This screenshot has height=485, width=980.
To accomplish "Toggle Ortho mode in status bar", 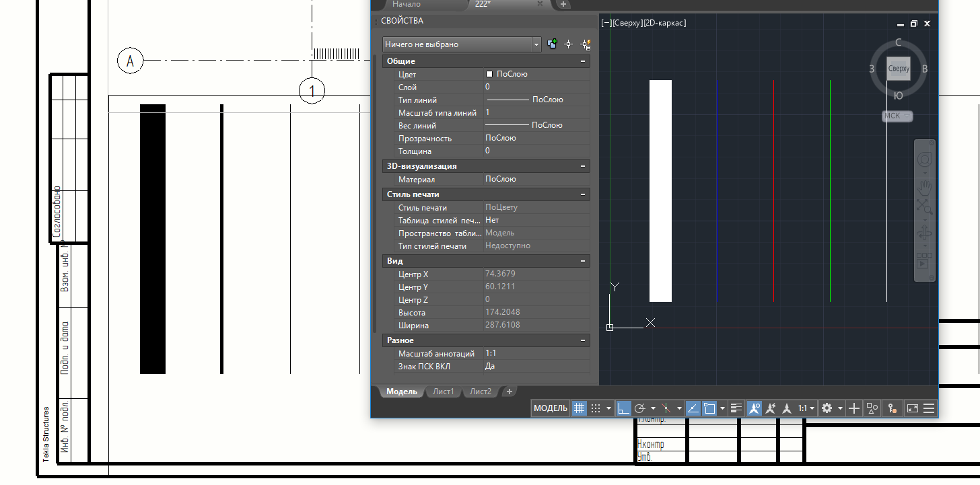I will (x=623, y=408).
